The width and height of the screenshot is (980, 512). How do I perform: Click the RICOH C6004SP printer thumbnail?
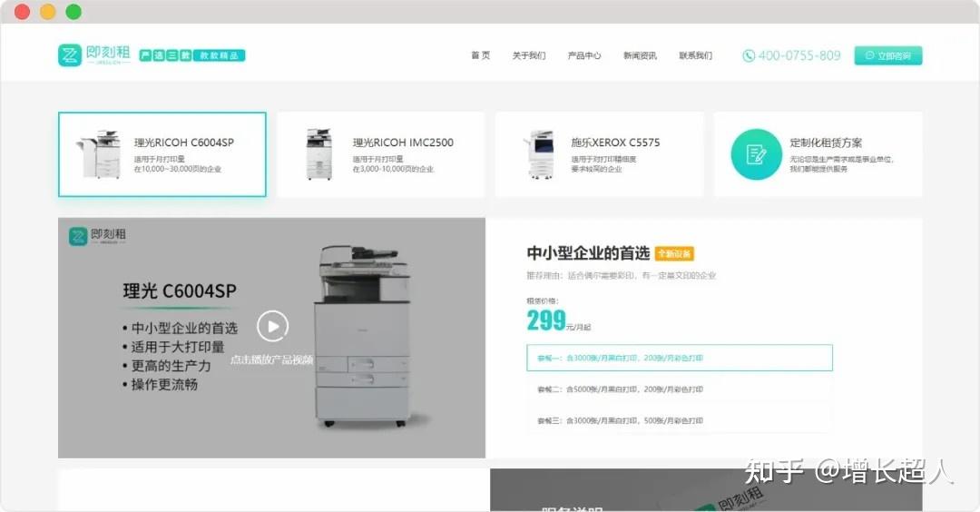100,154
